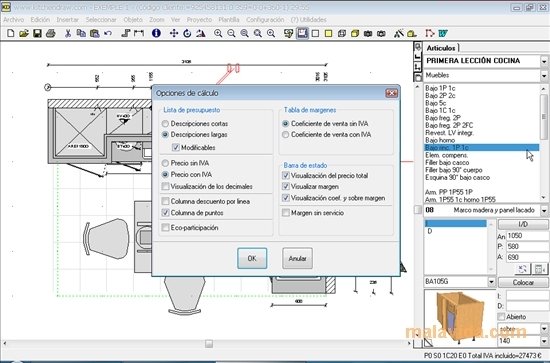The height and width of the screenshot is (363, 550).
Task: Click Anular to cancel dialog
Action: [x=297, y=258]
